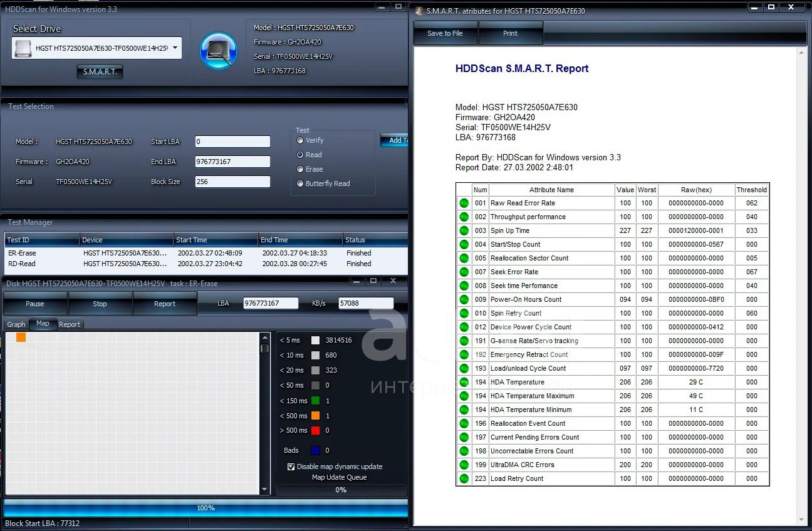Click green status dot for Reallocation Event Count
The image size is (812, 531).
(x=464, y=423)
